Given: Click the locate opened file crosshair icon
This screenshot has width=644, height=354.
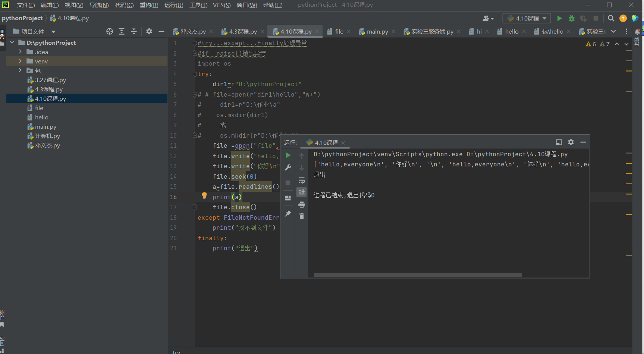Looking at the screenshot, I should 109,32.
